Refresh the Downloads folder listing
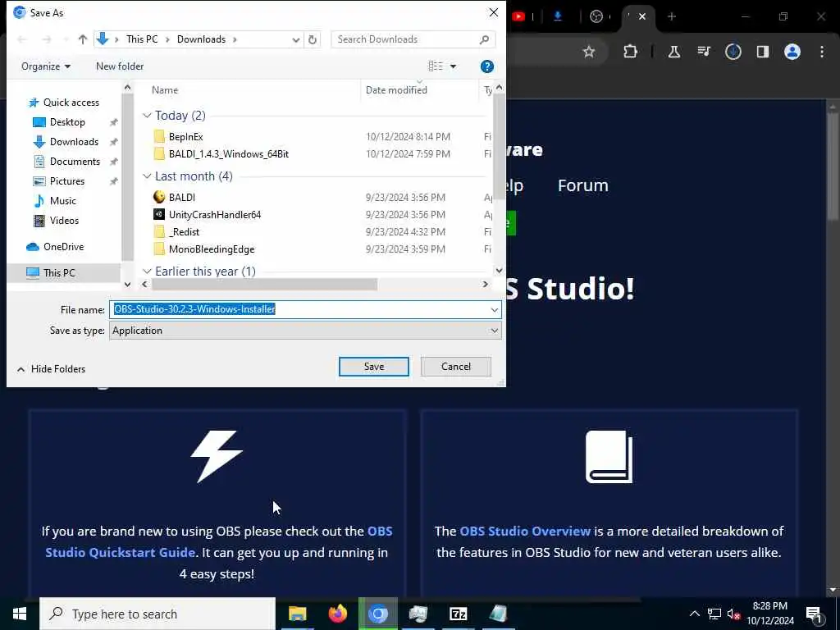Image resolution: width=840 pixels, height=630 pixels. coord(313,39)
